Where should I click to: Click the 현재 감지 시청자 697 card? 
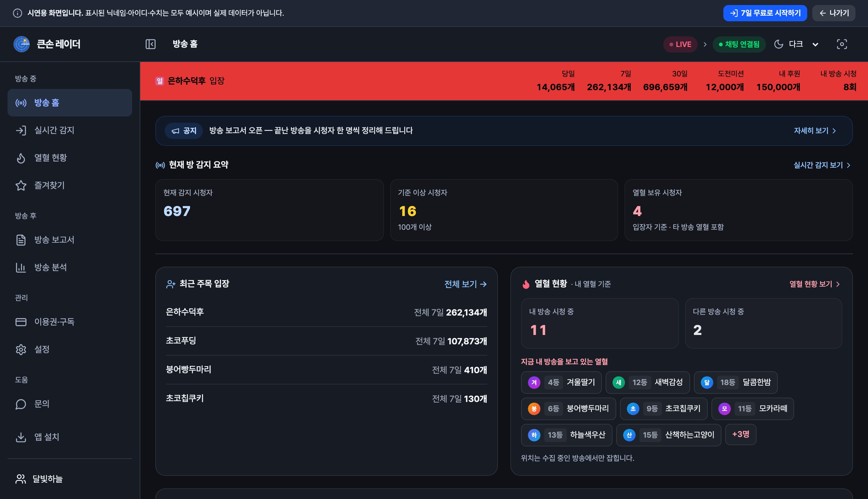pos(270,210)
